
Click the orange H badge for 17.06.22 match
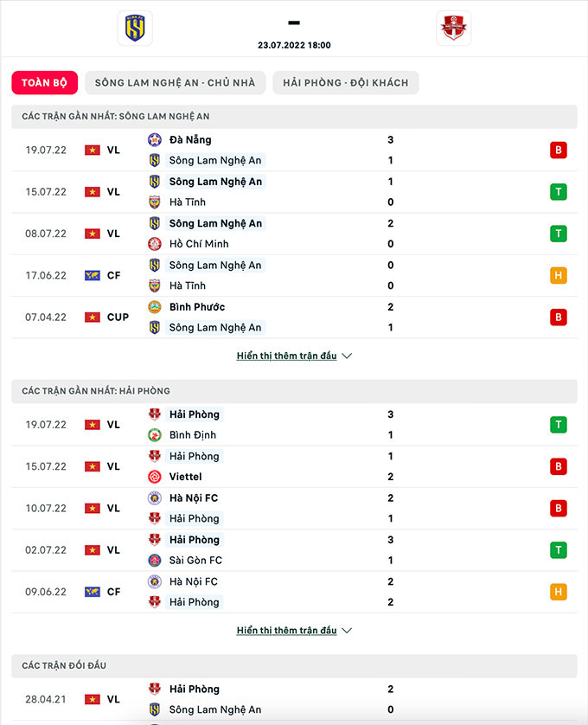(559, 276)
